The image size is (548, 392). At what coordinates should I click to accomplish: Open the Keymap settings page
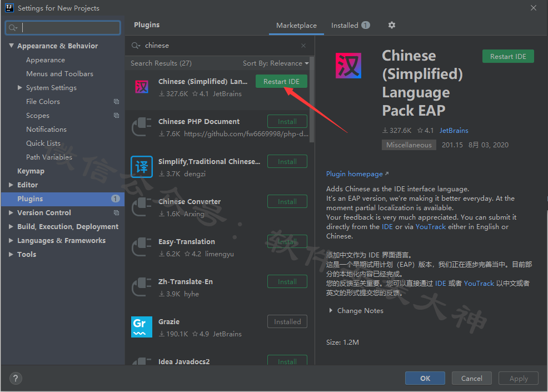[31, 171]
